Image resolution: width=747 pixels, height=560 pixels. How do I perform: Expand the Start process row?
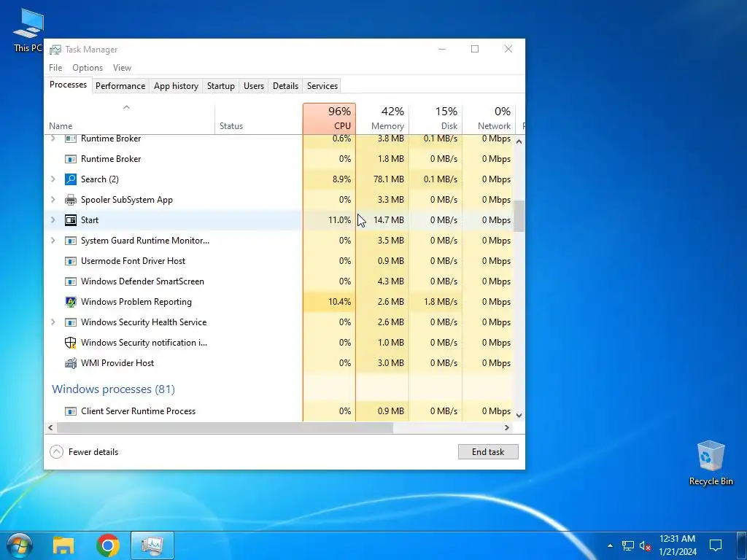[53, 220]
